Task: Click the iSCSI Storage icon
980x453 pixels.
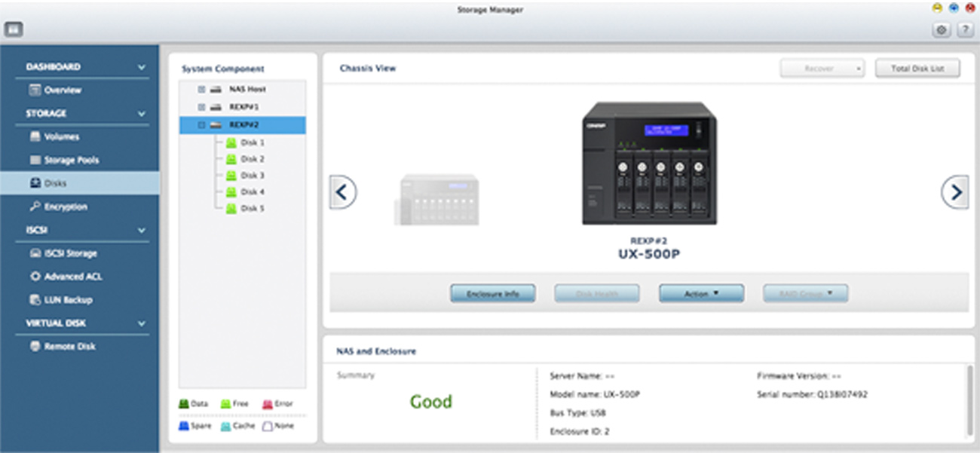Action: click(35, 253)
